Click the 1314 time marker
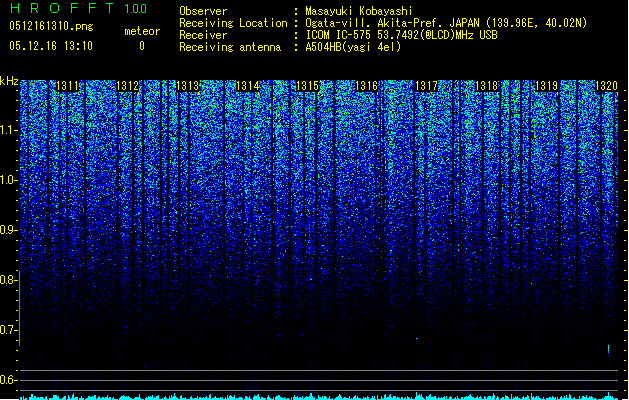 click(x=248, y=86)
